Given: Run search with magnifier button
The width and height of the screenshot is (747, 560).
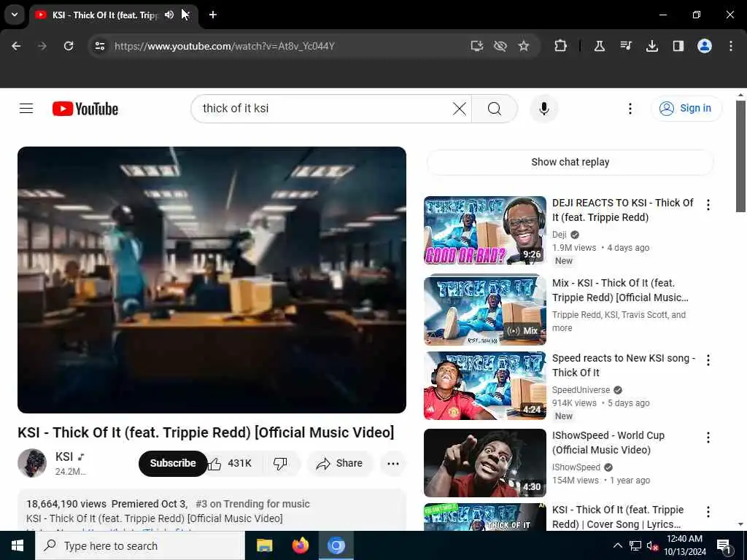Looking at the screenshot, I should [x=495, y=109].
